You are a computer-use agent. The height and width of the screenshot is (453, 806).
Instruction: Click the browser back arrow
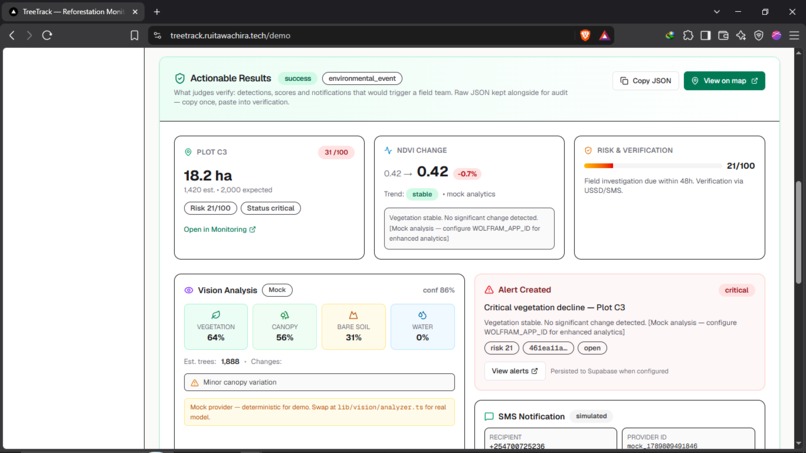pos(12,35)
